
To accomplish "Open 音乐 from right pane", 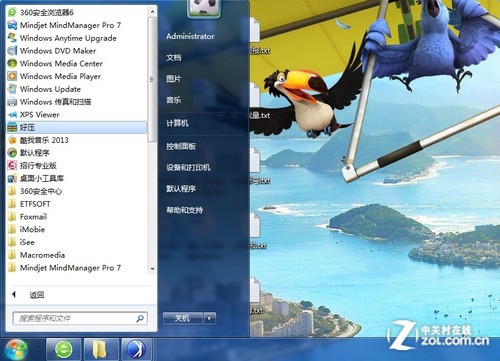I will pos(174,100).
